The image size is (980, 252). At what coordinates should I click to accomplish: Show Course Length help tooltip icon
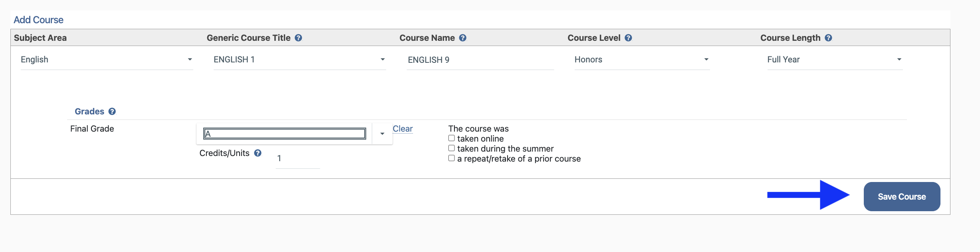tap(828, 38)
